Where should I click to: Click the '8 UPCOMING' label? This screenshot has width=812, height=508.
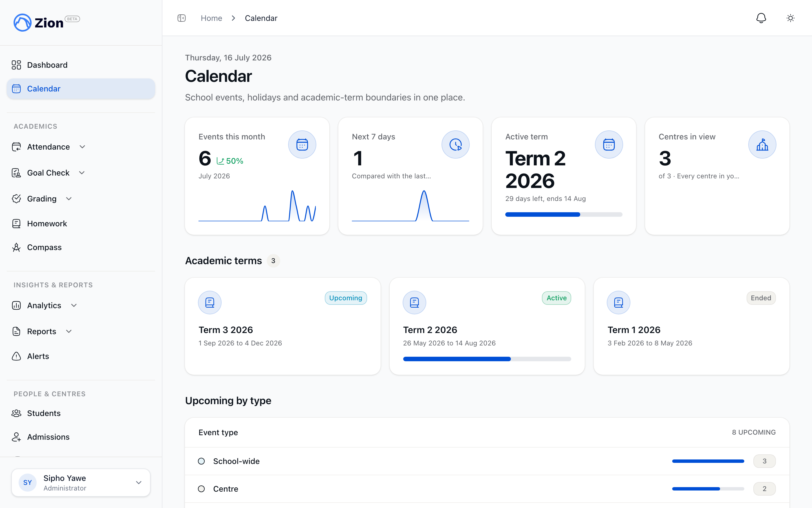click(x=754, y=432)
